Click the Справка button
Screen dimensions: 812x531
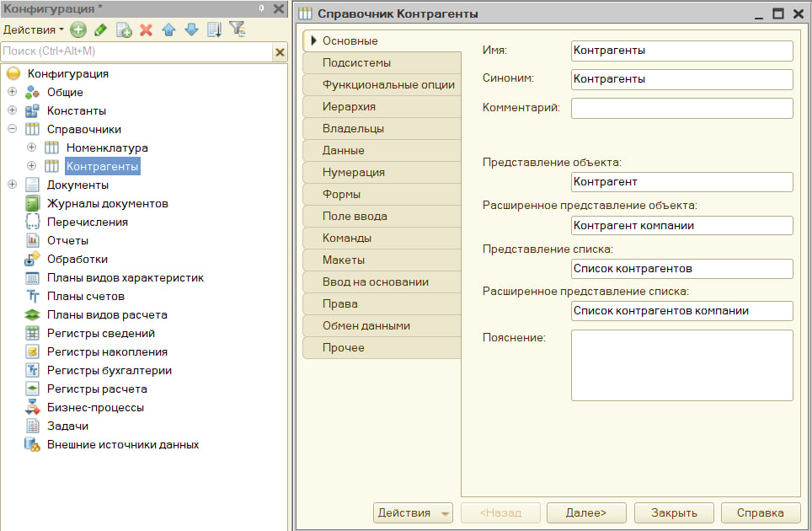point(761,512)
